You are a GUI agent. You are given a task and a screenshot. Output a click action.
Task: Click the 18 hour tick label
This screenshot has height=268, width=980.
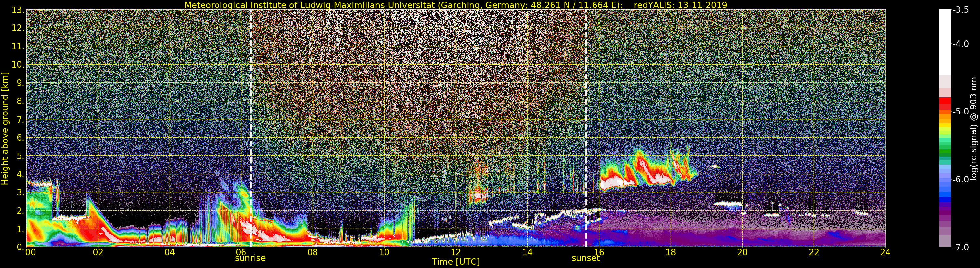[x=671, y=252]
